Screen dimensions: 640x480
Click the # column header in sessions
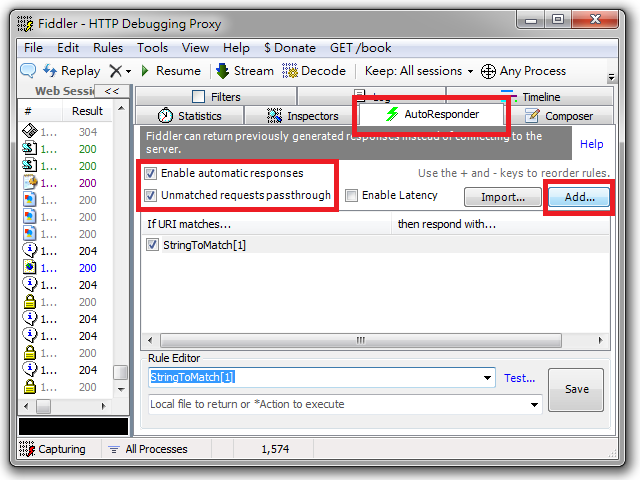pyautogui.click(x=40, y=111)
